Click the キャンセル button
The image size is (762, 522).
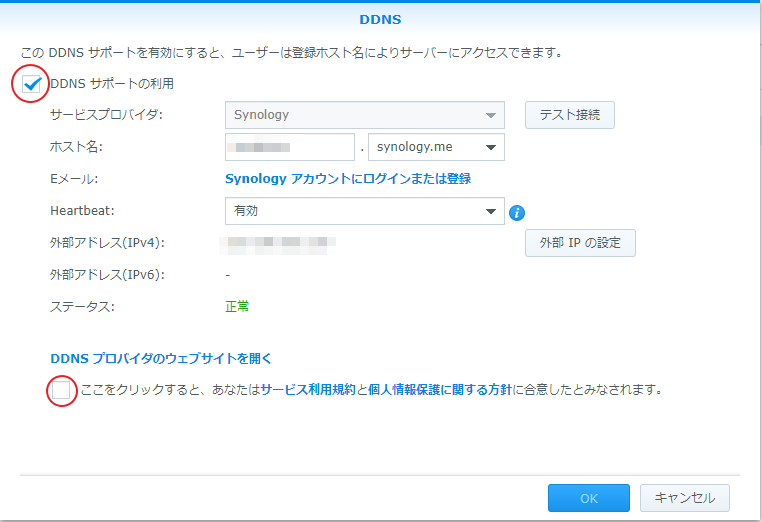(x=685, y=498)
